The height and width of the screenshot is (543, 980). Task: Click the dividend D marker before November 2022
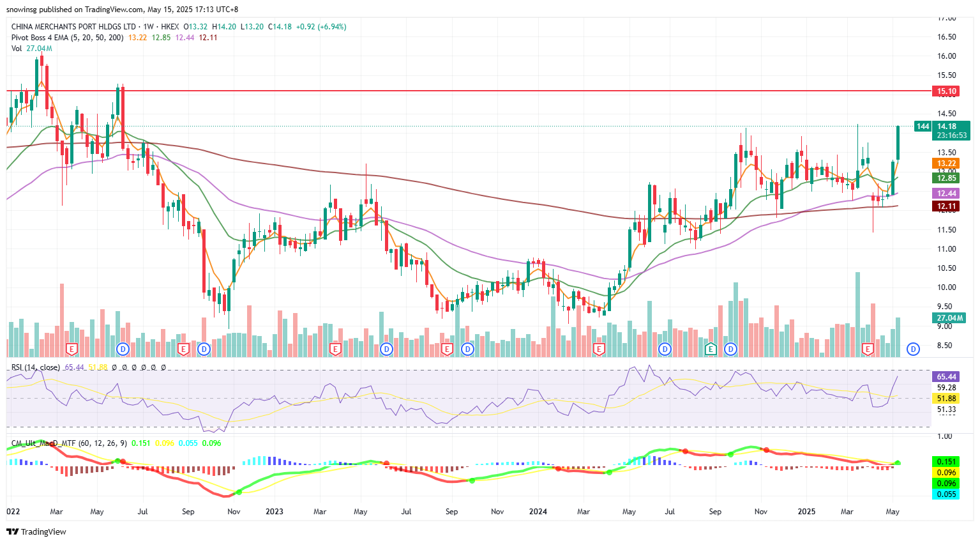click(204, 349)
